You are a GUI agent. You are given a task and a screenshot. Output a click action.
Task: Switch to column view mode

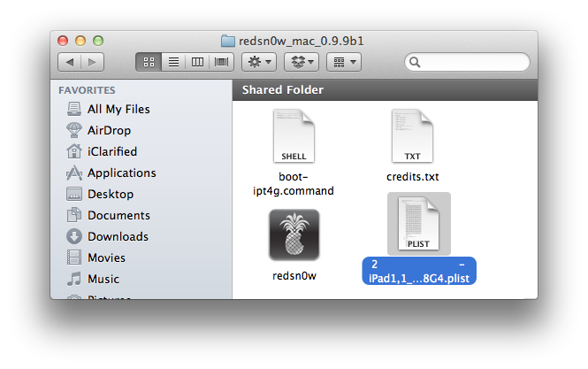197,62
